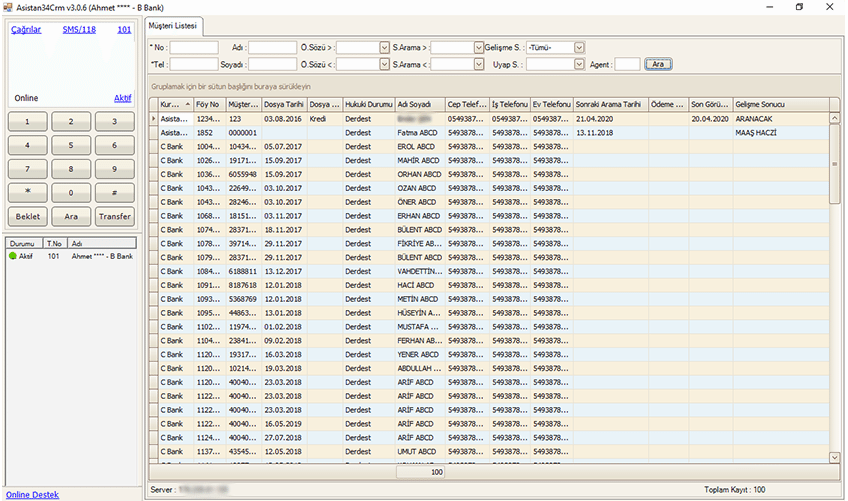Open the Online Destek link

point(32,494)
